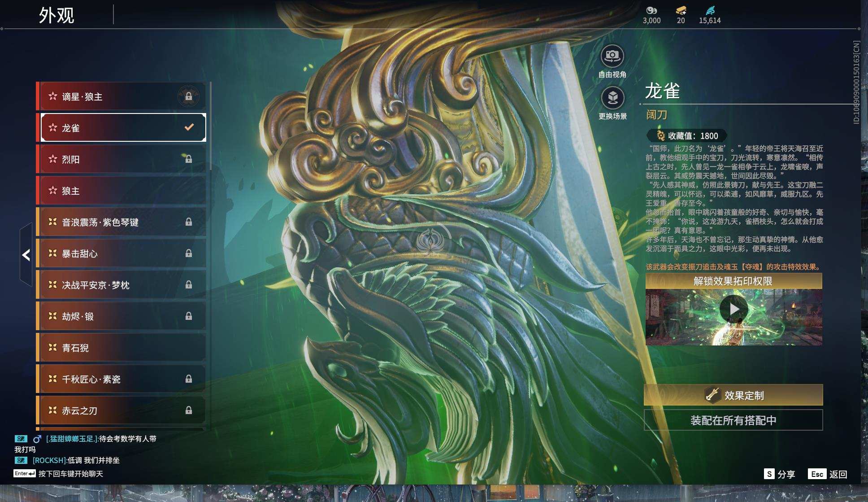Click the chat prompt 按下回车键开始聊天
Image resolution: width=868 pixels, height=502 pixels.
[x=71, y=474]
